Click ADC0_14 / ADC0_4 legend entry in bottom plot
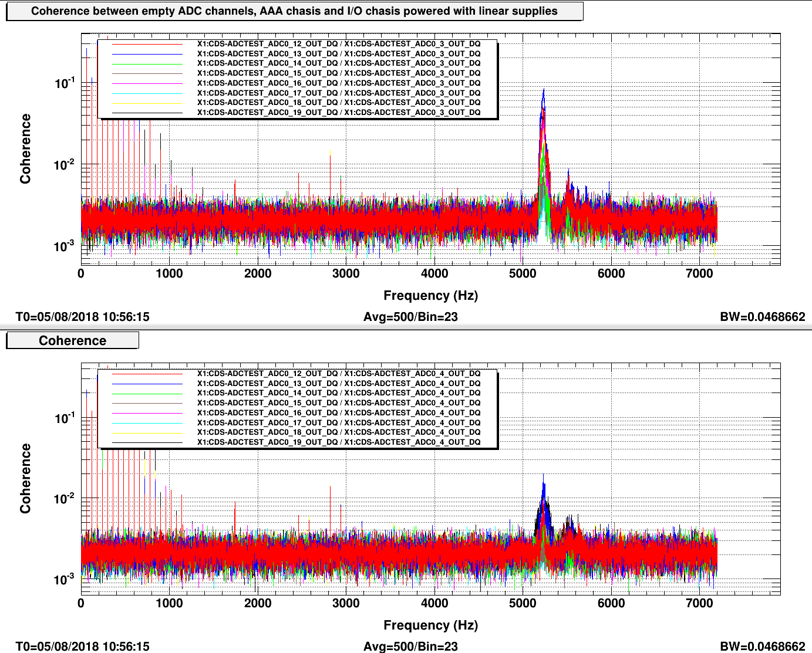Image resolution: width=812 pixels, height=653 pixels. click(338, 393)
